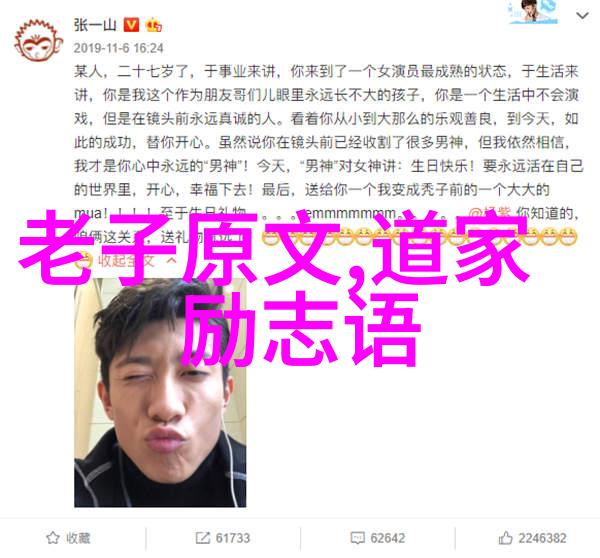Open comments showing count 62642

click(387, 538)
